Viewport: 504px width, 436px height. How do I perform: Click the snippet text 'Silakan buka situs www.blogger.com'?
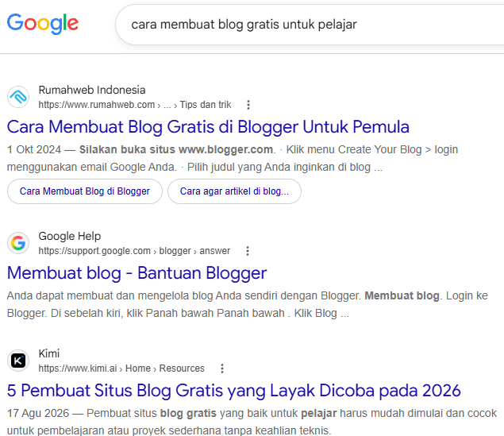pyautogui.click(x=176, y=149)
